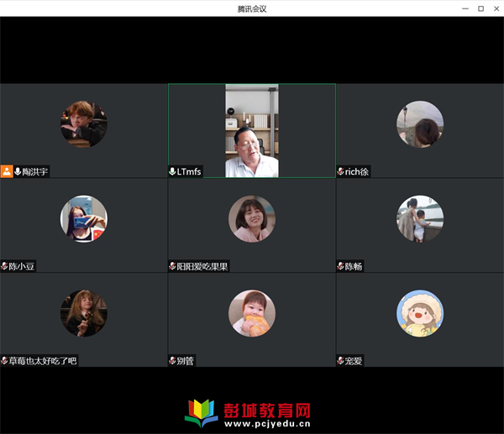Screen dimensions: 504x434
Task: Click the microphone icon next to LTmfs
Action: 172,171
